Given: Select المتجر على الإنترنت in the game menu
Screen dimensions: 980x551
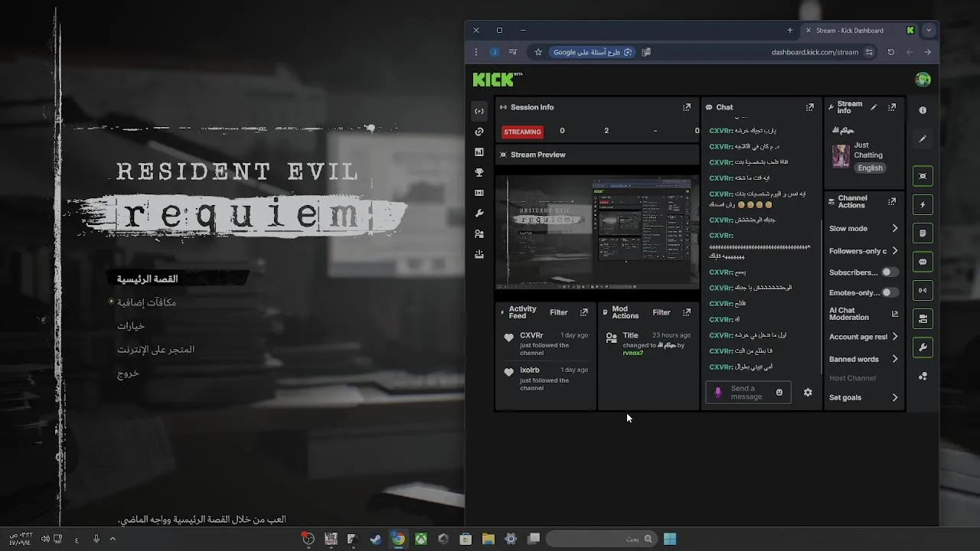Looking at the screenshot, I should pyautogui.click(x=155, y=350).
